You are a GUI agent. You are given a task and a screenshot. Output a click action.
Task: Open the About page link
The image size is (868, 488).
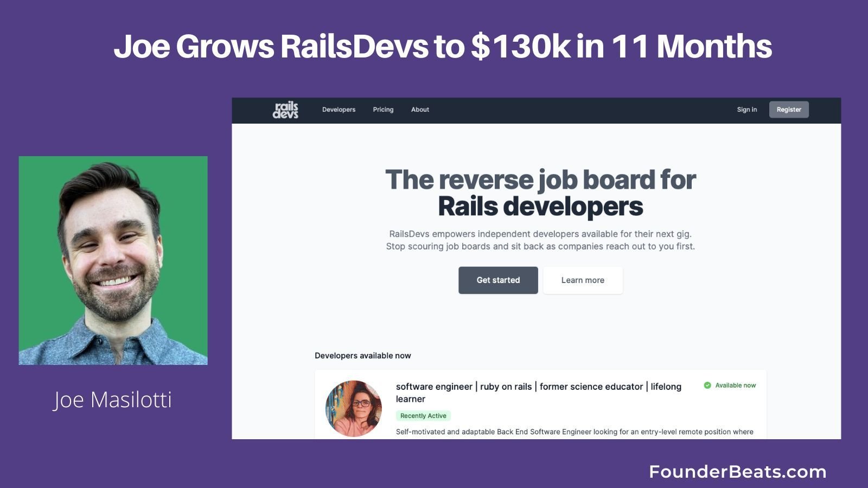[x=420, y=110]
